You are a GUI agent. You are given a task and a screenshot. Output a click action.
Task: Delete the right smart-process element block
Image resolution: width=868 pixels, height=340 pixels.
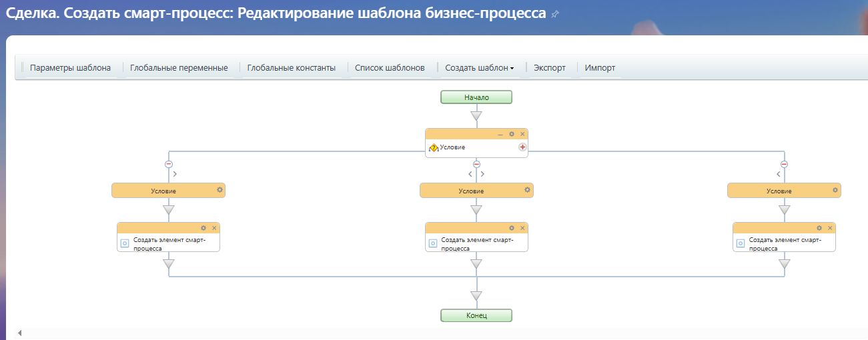click(830, 228)
